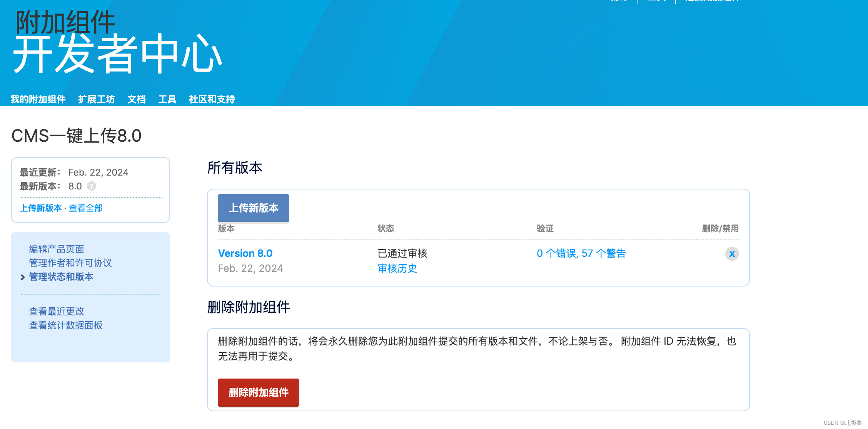Click the arrow beside 管理状态和版本
Screen dimensions: 868x429
(x=23, y=277)
